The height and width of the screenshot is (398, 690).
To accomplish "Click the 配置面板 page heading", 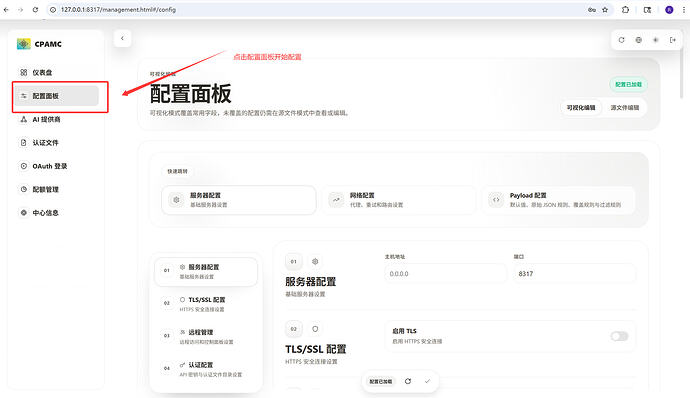I will coord(191,93).
